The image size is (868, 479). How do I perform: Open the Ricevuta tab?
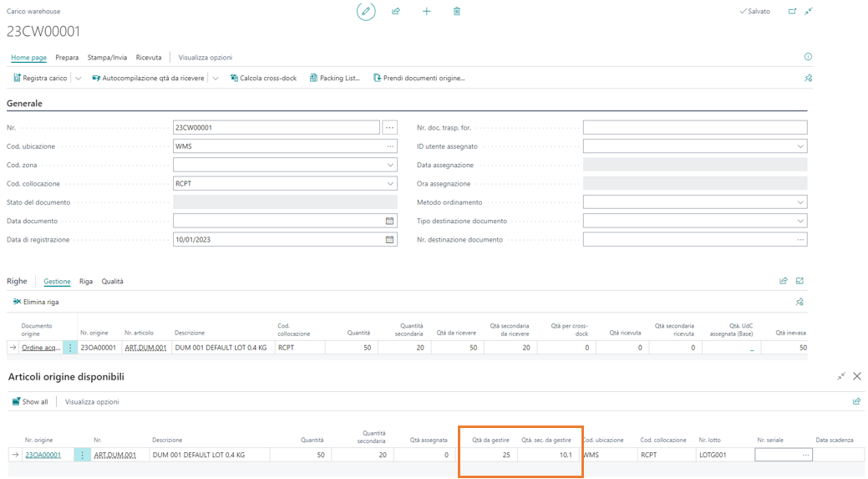(x=149, y=58)
